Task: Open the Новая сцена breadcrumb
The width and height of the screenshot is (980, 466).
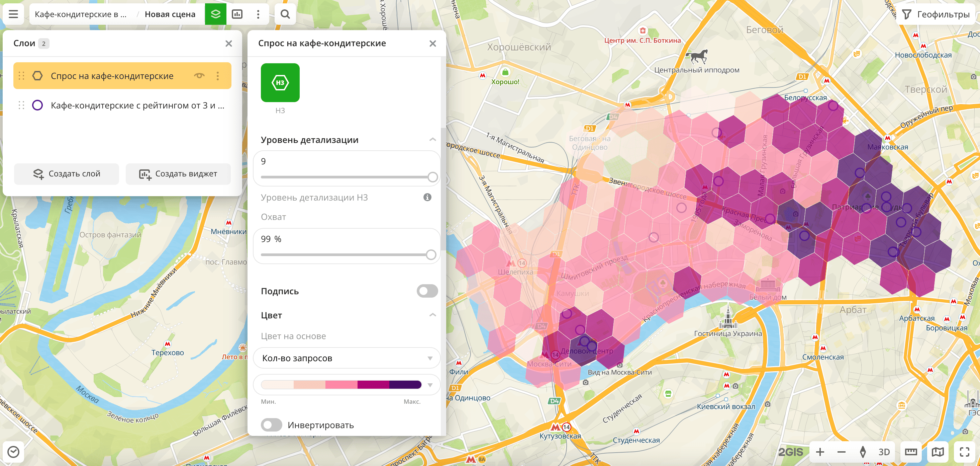Action: (x=170, y=14)
